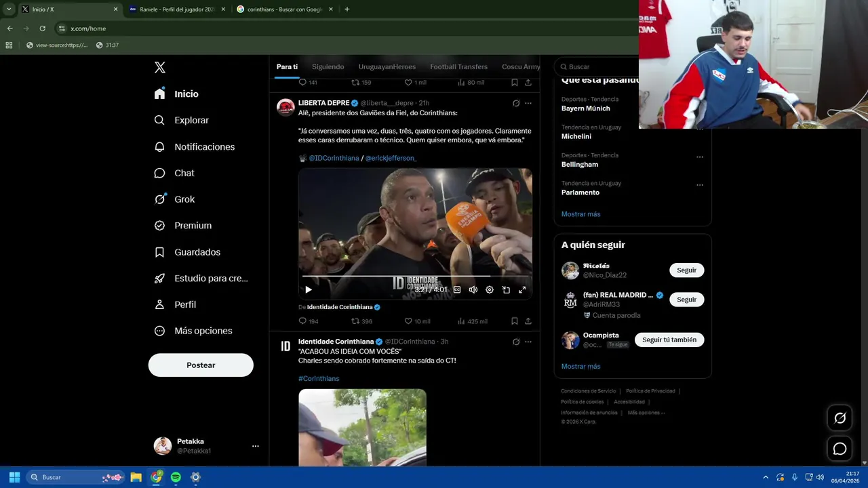Follow Nicolás @Nico_Diaz22
Viewport: 868px width, 488px height.
click(x=686, y=270)
